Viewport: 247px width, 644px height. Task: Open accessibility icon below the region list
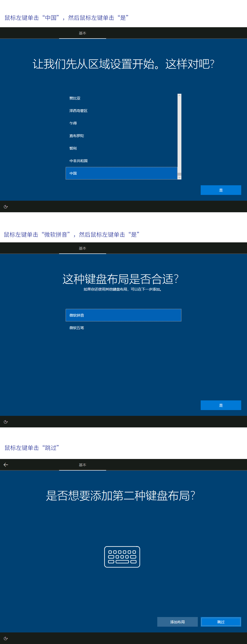coord(6,207)
